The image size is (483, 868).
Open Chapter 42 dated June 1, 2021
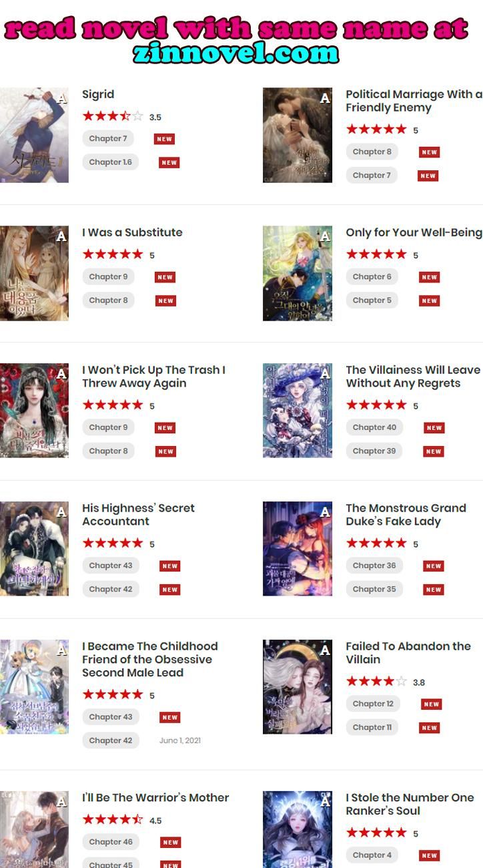click(x=111, y=740)
